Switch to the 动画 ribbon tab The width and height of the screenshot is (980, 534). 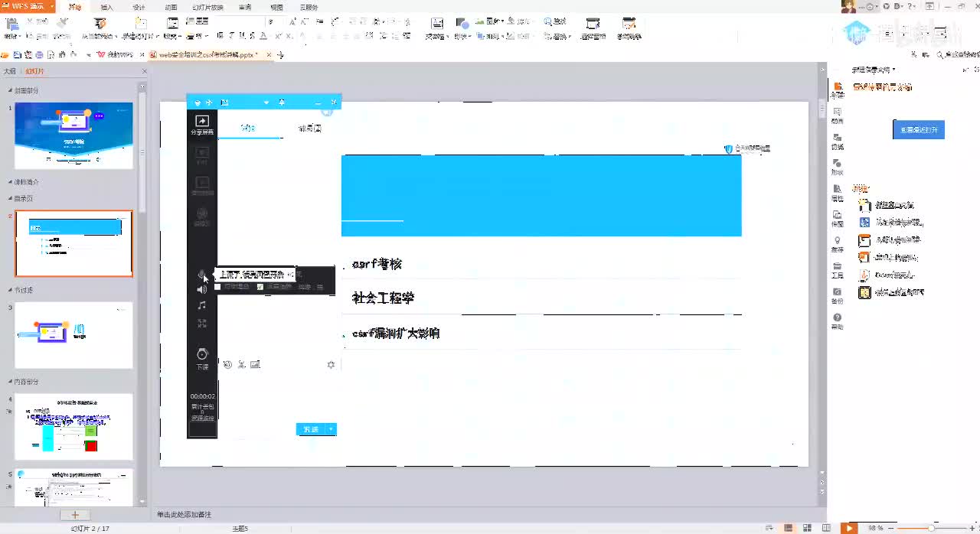tap(171, 7)
